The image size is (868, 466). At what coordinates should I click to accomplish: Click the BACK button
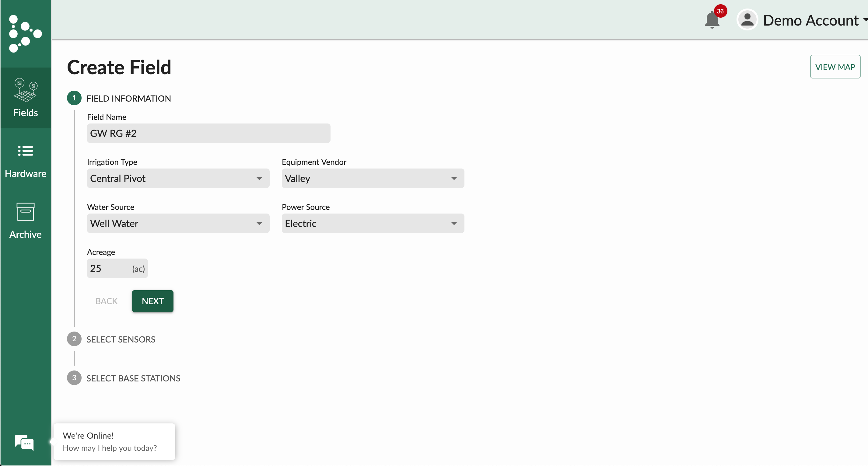point(107,301)
